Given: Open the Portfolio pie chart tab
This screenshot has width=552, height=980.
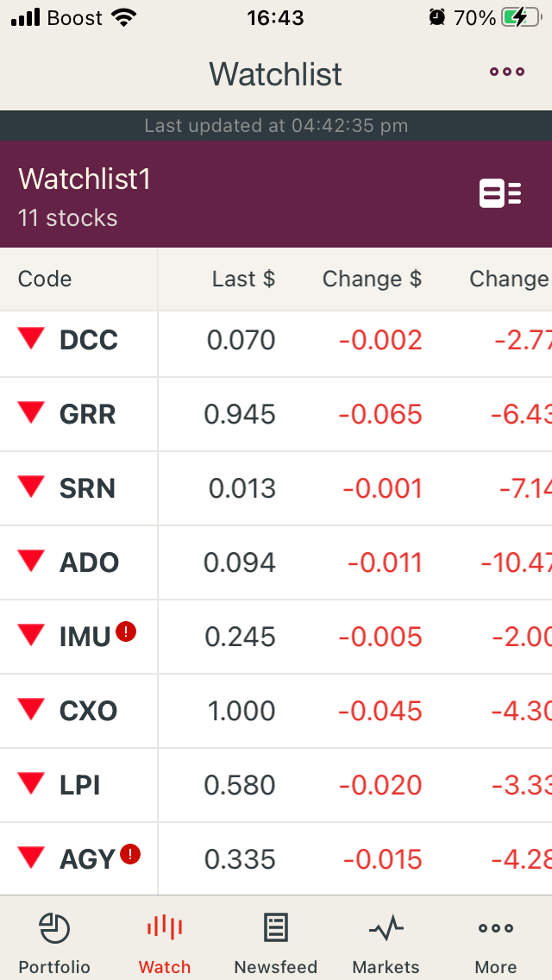Looking at the screenshot, I should click(x=54, y=944).
